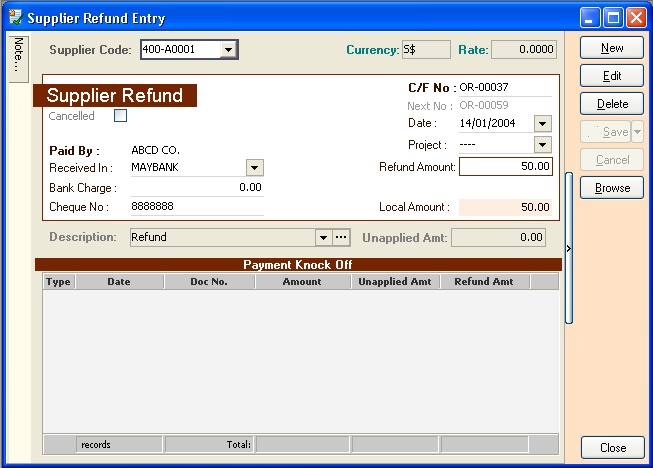The height and width of the screenshot is (468, 653).
Task: Click the Delete button
Action: click(612, 104)
